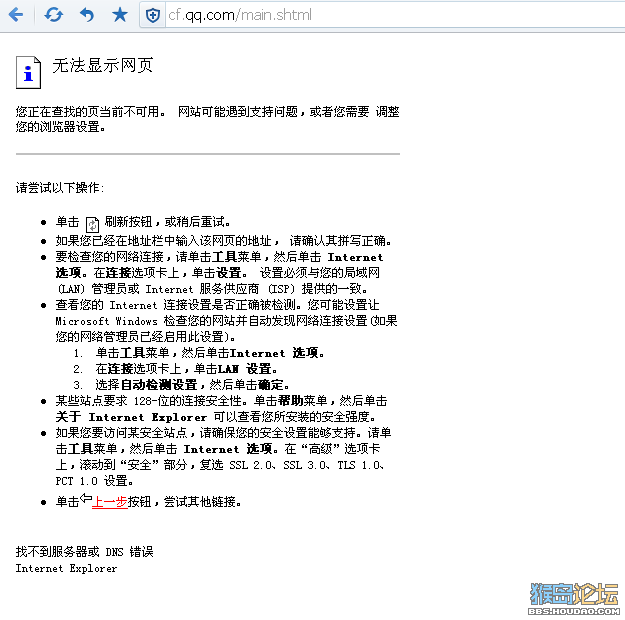Click step 1 单击工具菜单 line

coord(210,353)
